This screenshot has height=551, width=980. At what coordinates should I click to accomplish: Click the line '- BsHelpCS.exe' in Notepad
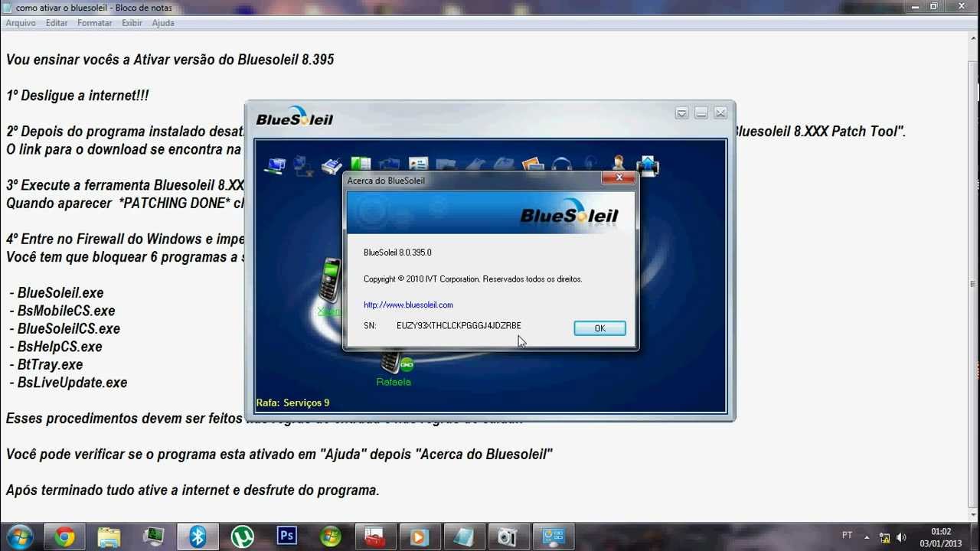pos(55,347)
